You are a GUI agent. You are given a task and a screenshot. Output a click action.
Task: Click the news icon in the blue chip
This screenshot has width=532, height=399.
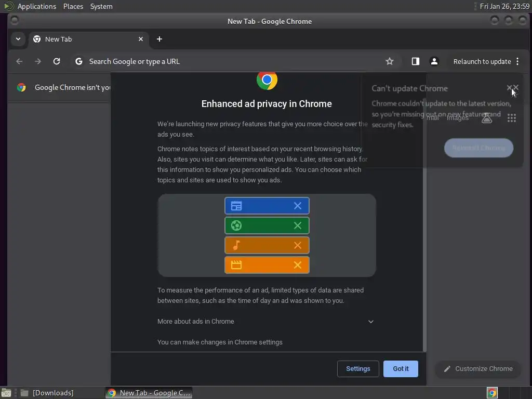[236, 206]
